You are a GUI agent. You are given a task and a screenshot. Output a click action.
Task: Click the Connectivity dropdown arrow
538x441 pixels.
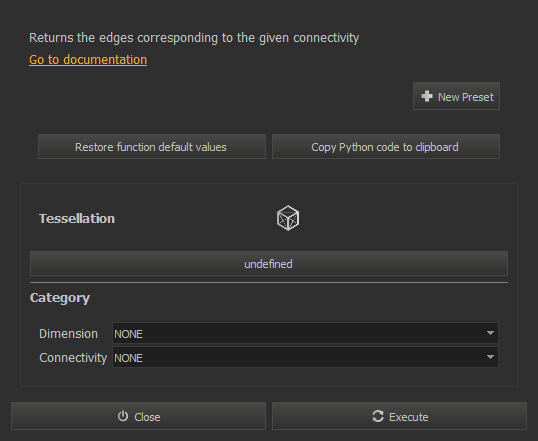click(490, 357)
